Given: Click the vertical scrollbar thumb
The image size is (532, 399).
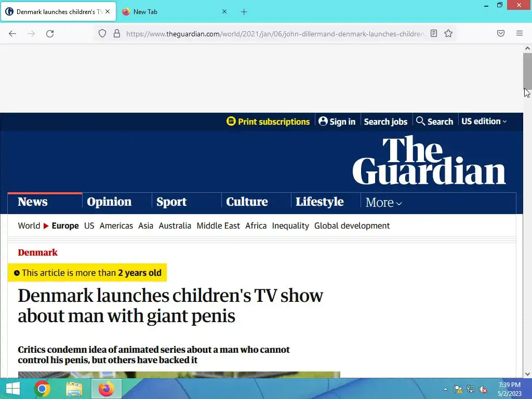Looking at the screenshot, I should (x=527, y=71).
